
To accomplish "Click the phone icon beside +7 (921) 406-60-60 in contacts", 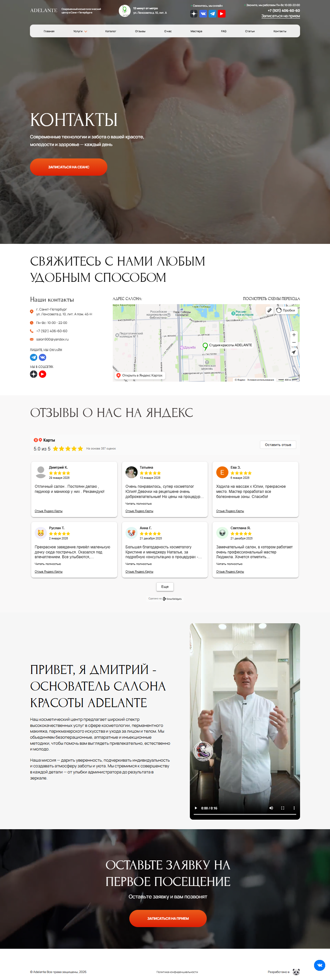I will click(32, 331).
